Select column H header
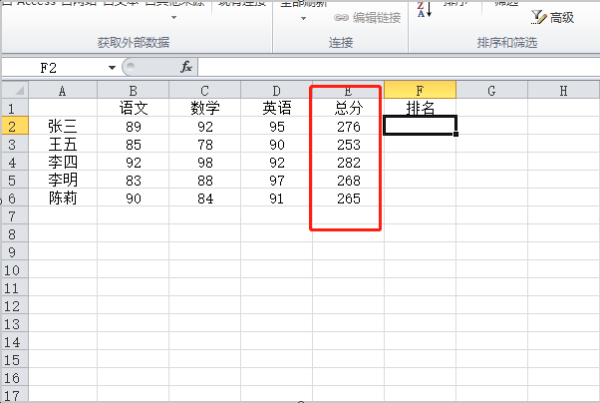600x403 pixels. (x=563, y=91)
